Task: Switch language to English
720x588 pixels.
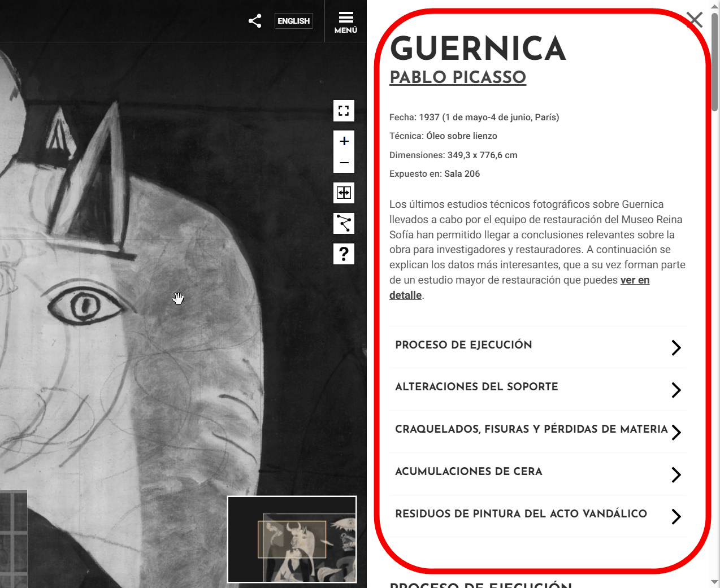Action: point(294,21)
